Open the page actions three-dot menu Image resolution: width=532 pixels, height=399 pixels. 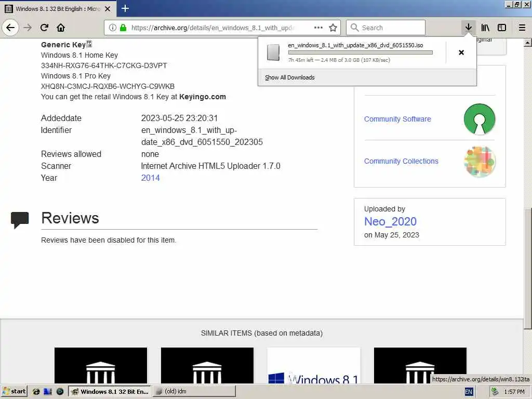point(318,28)
